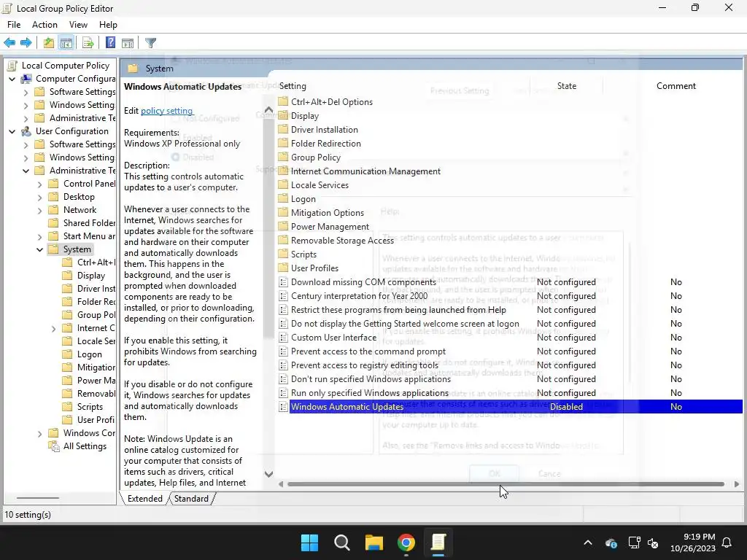Click the export list toolbar icon
This screenshot has height=560, width=747.
pyautogui.click(x=88, y=43)
